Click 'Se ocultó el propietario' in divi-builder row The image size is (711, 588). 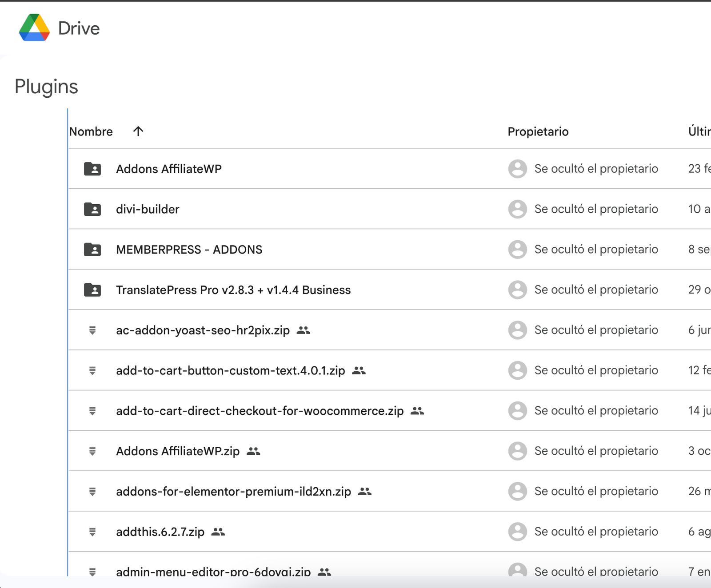tap(596, 209)
